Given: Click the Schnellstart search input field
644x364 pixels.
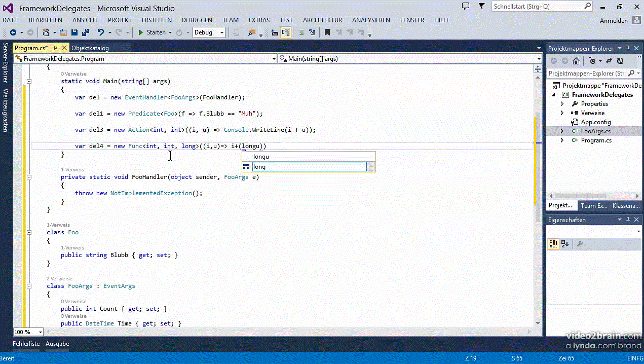Looking at the screenshot, I should tap(537, 6).
